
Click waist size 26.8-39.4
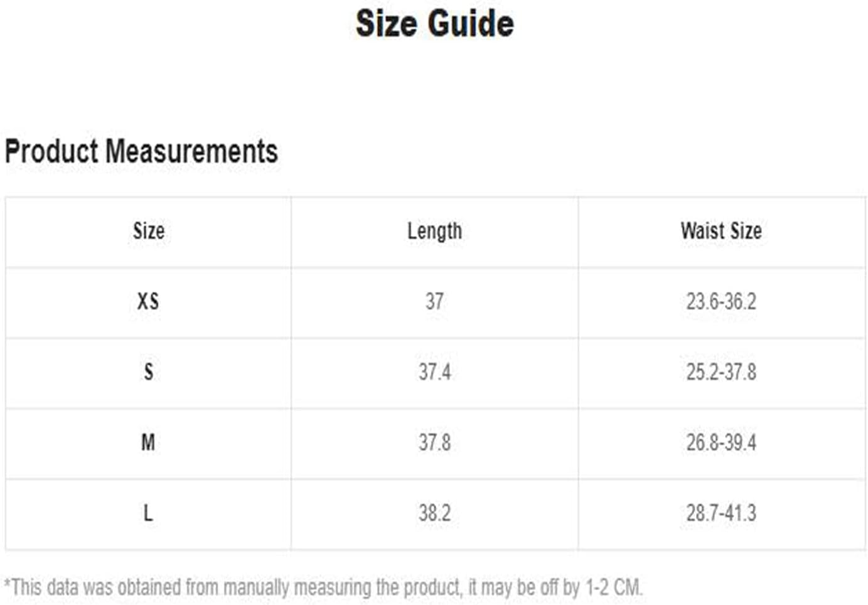click(721, 442)
